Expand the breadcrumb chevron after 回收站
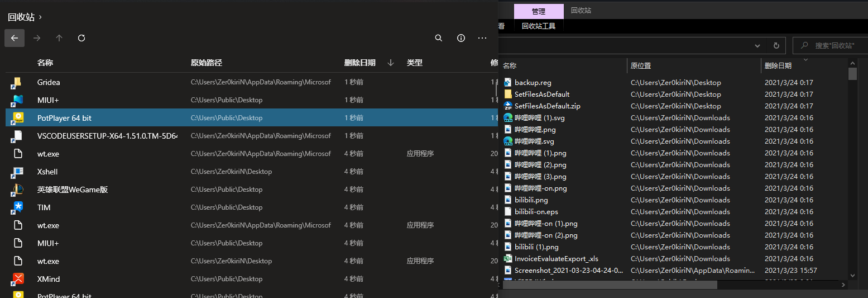 pos(41,17)
